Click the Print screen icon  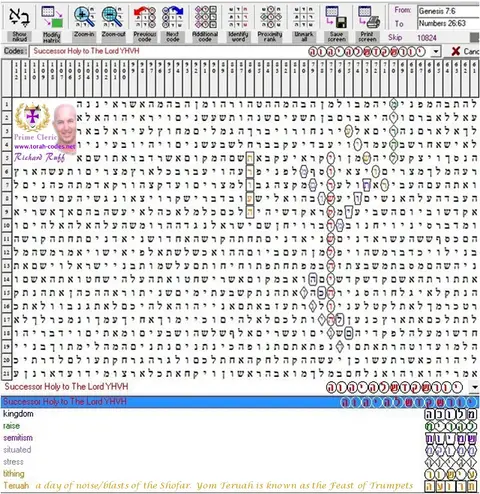[x=368, y=17]
